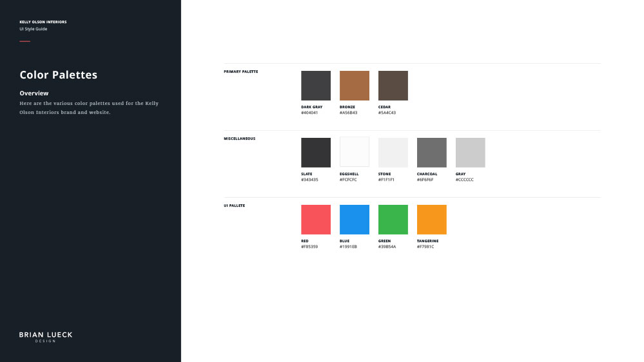This screenshot has width=644, height=362.
Task: Click the Brian Lueck Design logo
Action: 46,337
